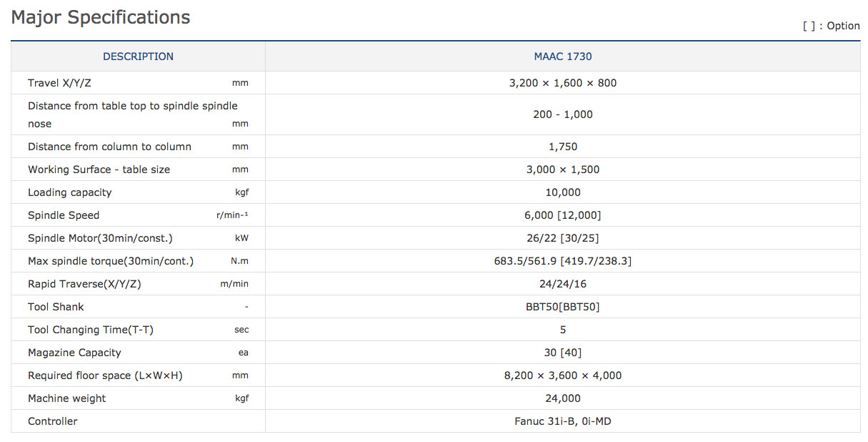Image resolution: width=868 pixels, height=442 pixels.
Task: Click the BBT50[BBT50] tool shank value
Action: 562,307
